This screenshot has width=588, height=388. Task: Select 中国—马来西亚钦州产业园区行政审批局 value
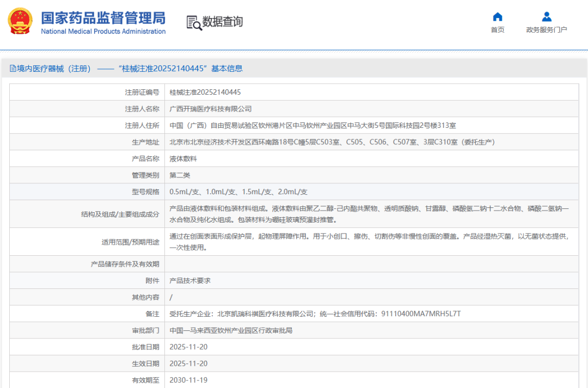[231, 330]
